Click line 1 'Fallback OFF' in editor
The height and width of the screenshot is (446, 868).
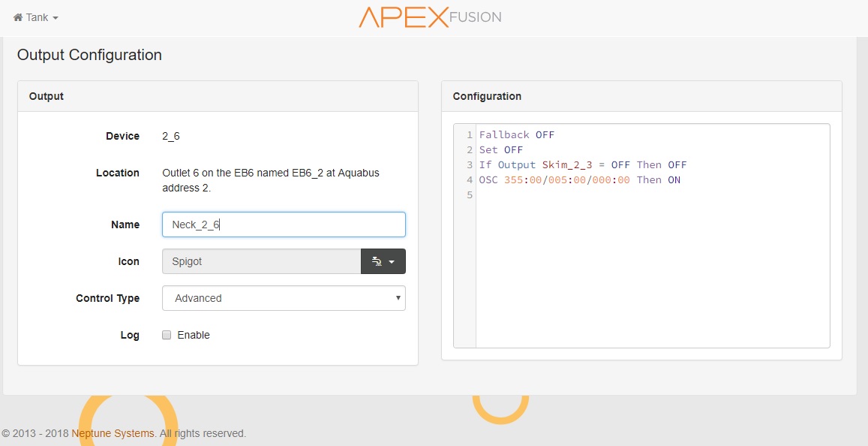(x=516, y=135)
